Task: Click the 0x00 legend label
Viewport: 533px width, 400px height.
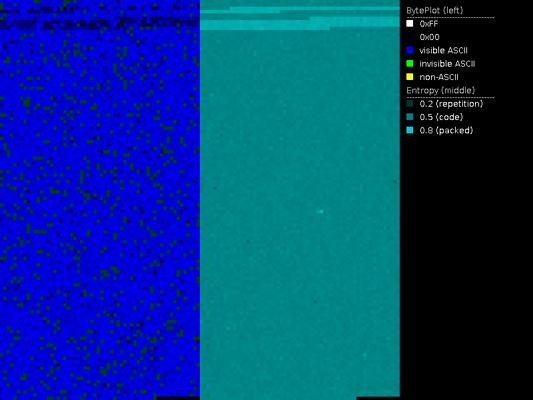Action: tap(429, 37)
